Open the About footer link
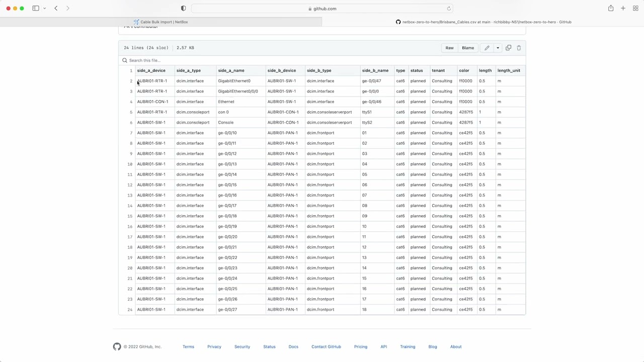This screenshot has width=644, height=362. [456, 346]
